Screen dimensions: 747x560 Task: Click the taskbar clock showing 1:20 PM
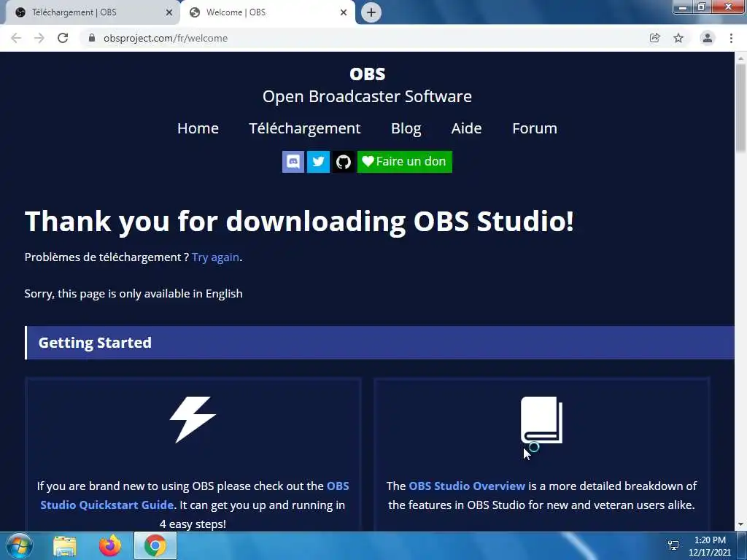pos(710,546)
